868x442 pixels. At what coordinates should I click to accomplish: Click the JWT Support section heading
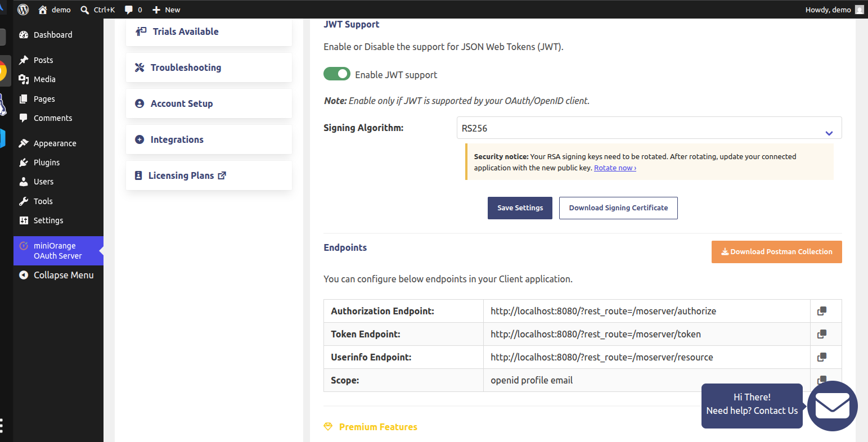pos(352,24)
